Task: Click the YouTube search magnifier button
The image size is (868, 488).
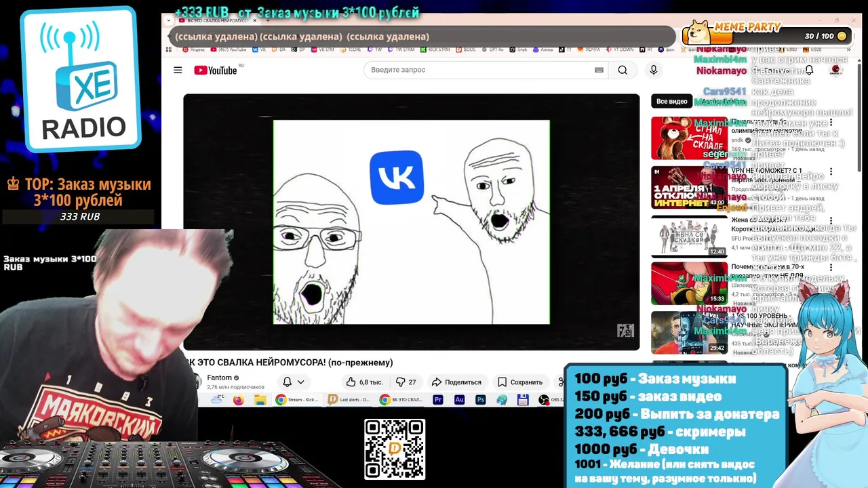Action: pos(623,70)
